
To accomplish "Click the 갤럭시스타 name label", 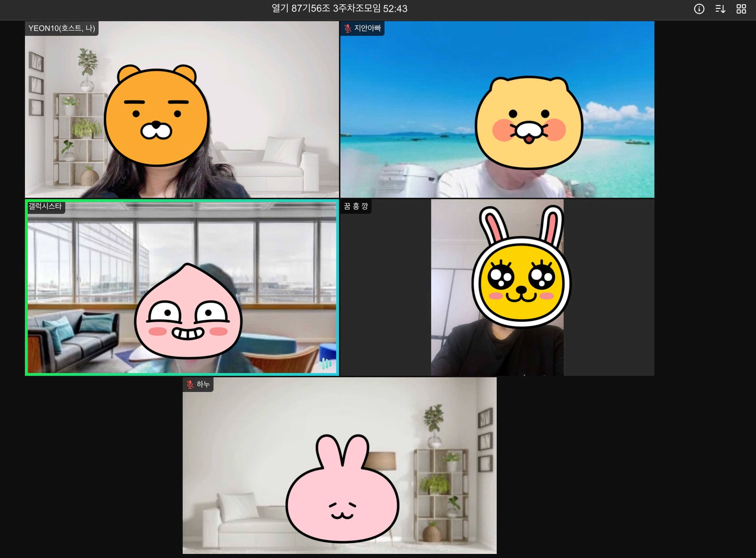I will click(x=45, y=206).
